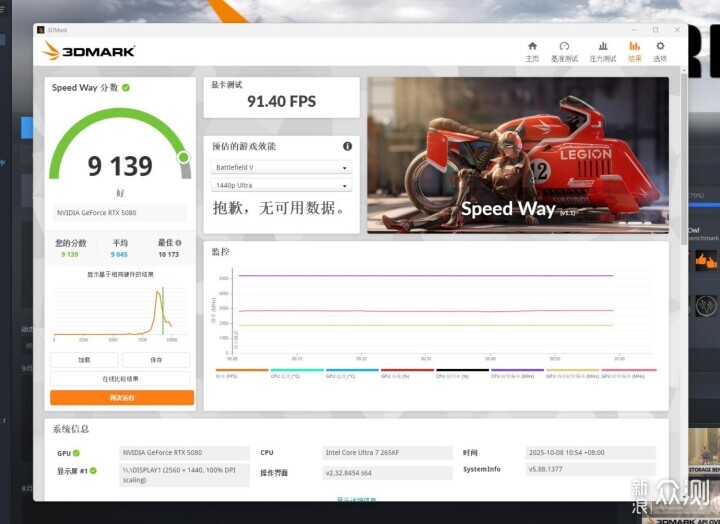Screen dimensions: 720x524
Task: Click the 加载 load button
Action: (84, 360)
